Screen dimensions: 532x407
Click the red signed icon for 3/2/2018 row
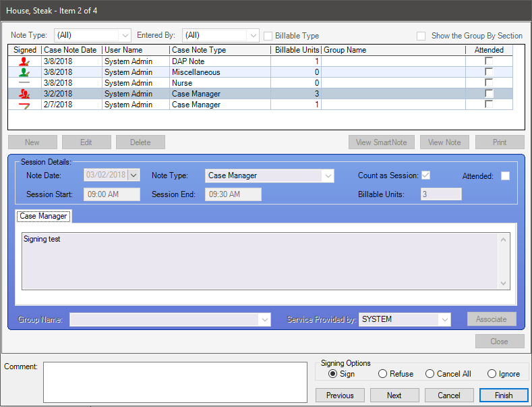24,94
